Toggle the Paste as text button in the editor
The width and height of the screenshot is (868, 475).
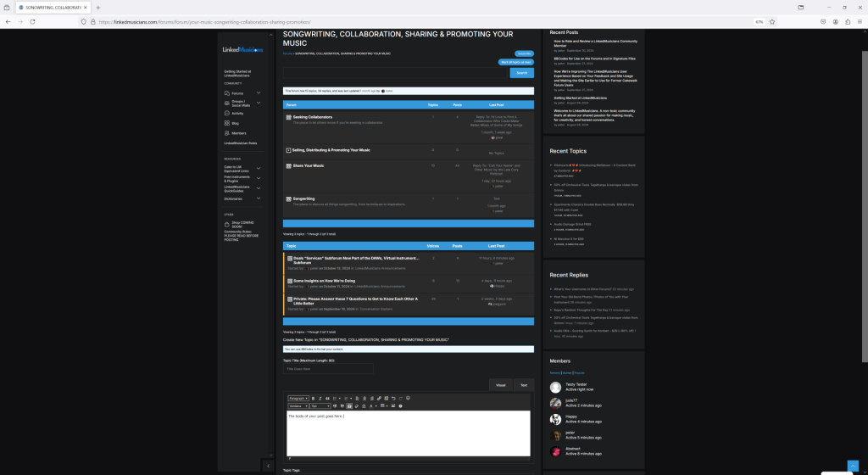[x=349, y=406]
